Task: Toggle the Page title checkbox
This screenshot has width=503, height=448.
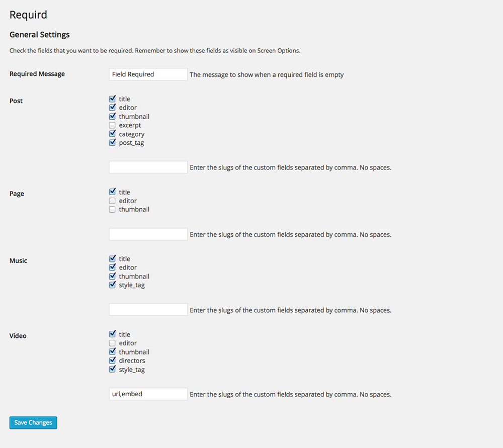Action: point(112,192)
